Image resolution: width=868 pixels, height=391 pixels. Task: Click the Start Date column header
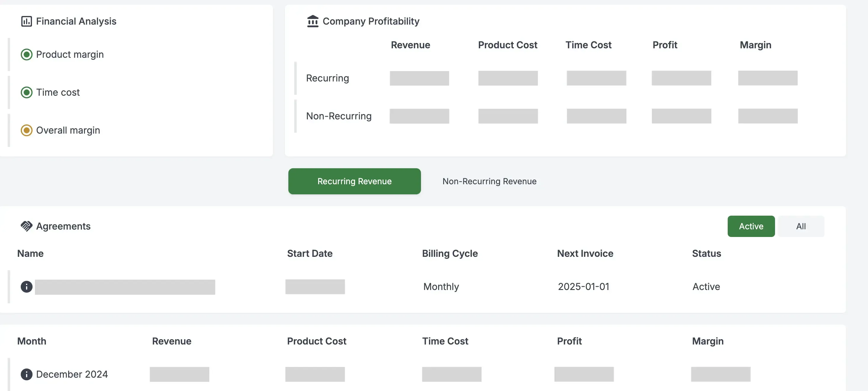tap(310, 254)
